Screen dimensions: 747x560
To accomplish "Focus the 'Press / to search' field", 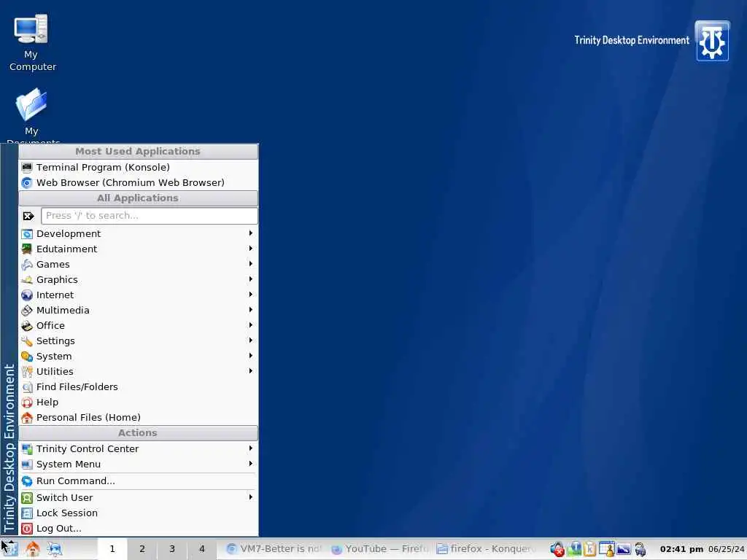I will coord(149,216).
